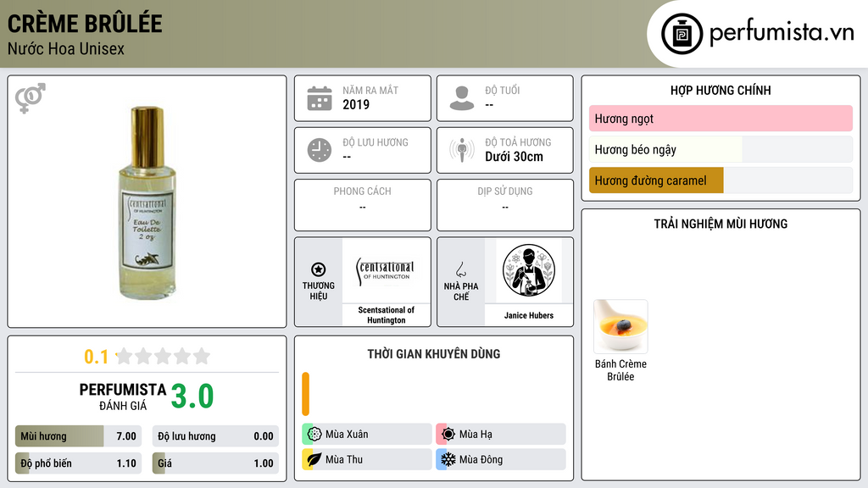This screenshot has height=488, width=868.
Task: Click the star badge icon above Thương hiệu
Action: 319,269
